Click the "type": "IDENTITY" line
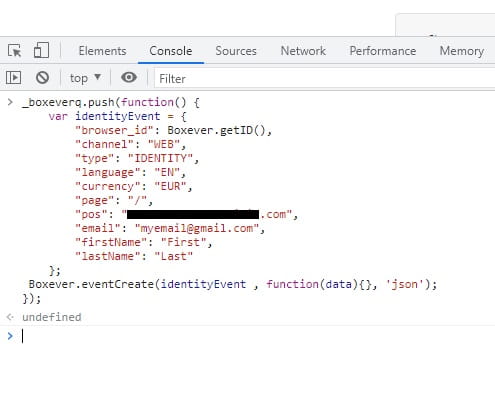 click(137, 158)
